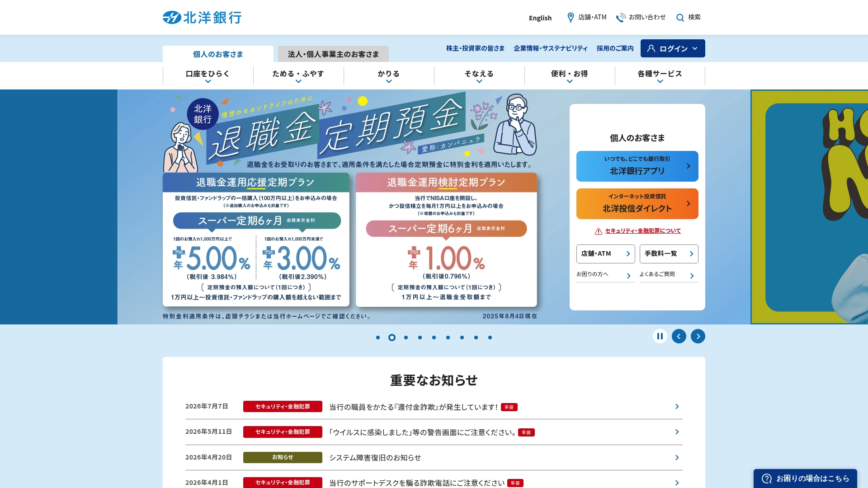The height and width of the screenshot is (488, 868).
Task: Click 検索 text in header
Action: pyautogui.click(x=694, y=17)
